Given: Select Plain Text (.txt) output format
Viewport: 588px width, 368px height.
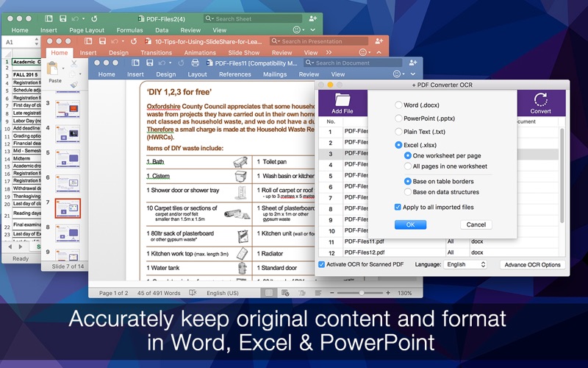Looking at the screenshot, I should coord(398,132).
